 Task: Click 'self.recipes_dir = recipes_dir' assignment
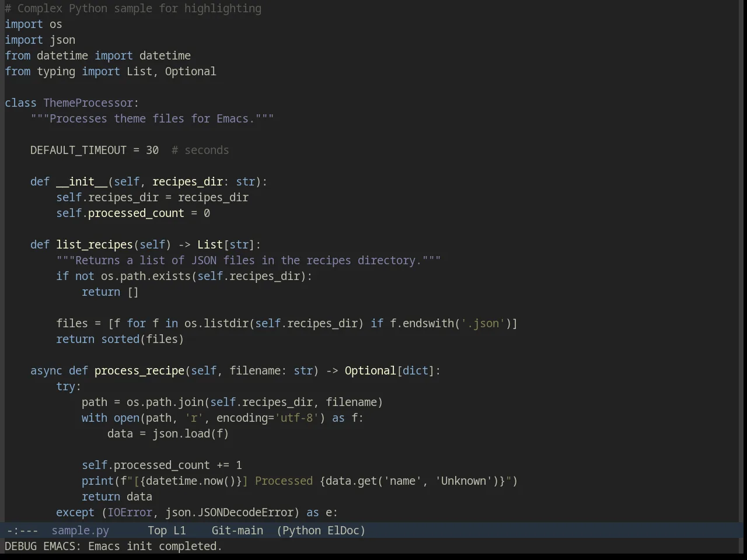pos(152,197)
